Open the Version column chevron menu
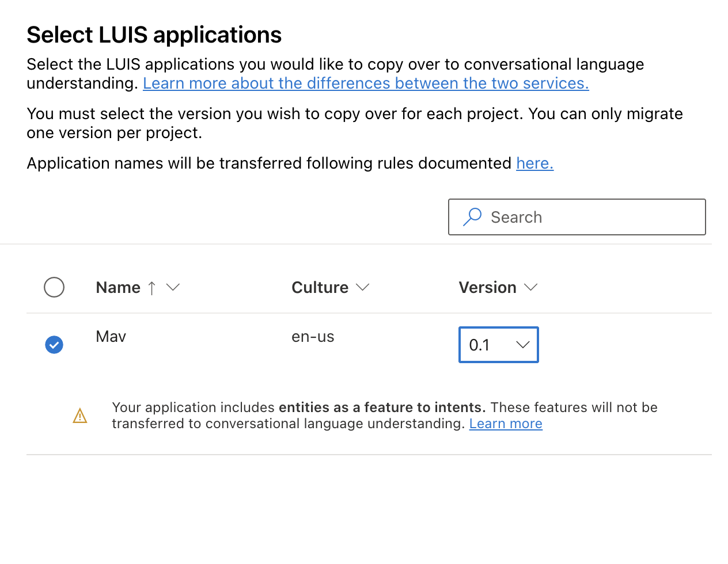 point(530,287)
